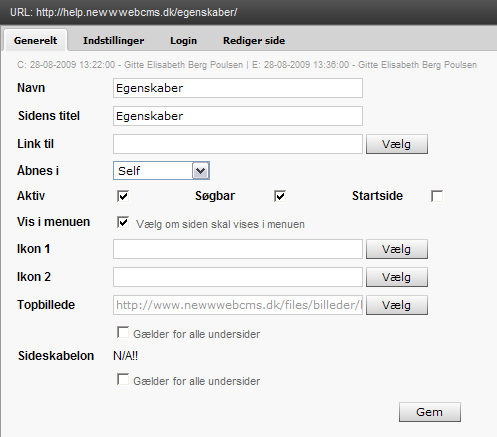Image resolution: width=497 pixels, height=437 pixels.
Task: Save changes with the Gem button
Action: tap(430, 412)
